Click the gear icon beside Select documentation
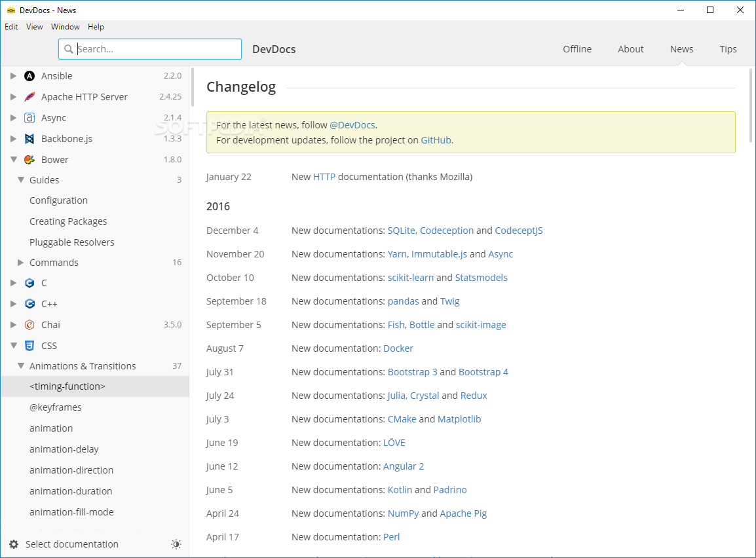Viewport: 756px width, 558px height. pos(14,544)
